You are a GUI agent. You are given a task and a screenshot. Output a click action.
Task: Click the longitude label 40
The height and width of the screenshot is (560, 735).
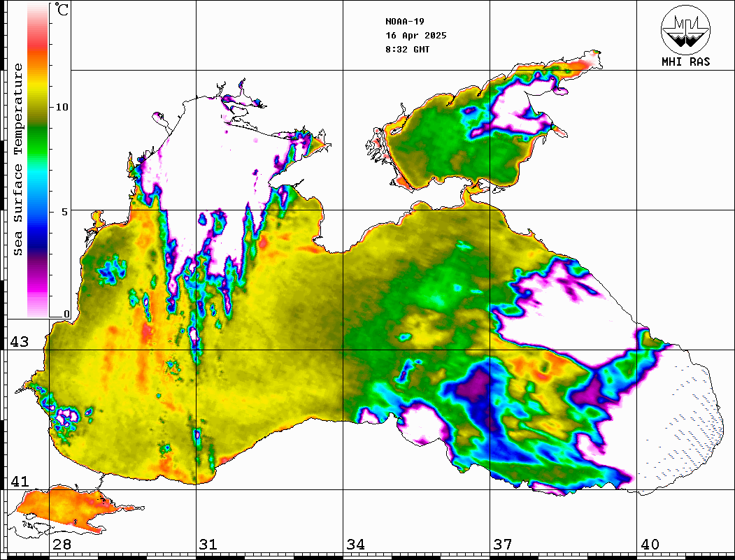[x=650, y=545]
